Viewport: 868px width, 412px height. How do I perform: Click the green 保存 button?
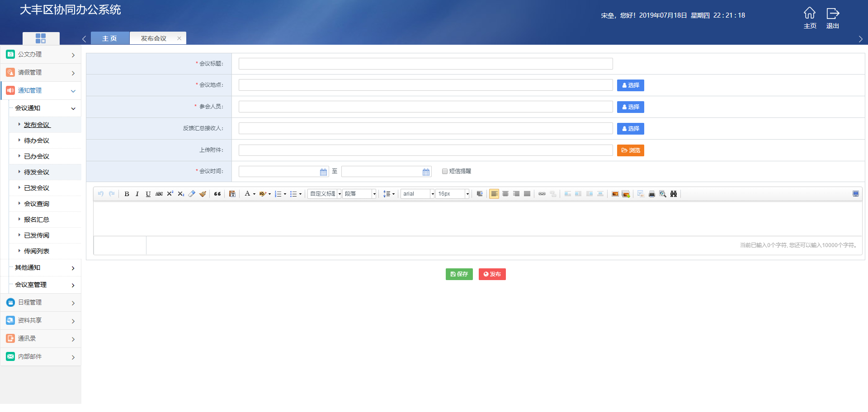tap(459, 274)
